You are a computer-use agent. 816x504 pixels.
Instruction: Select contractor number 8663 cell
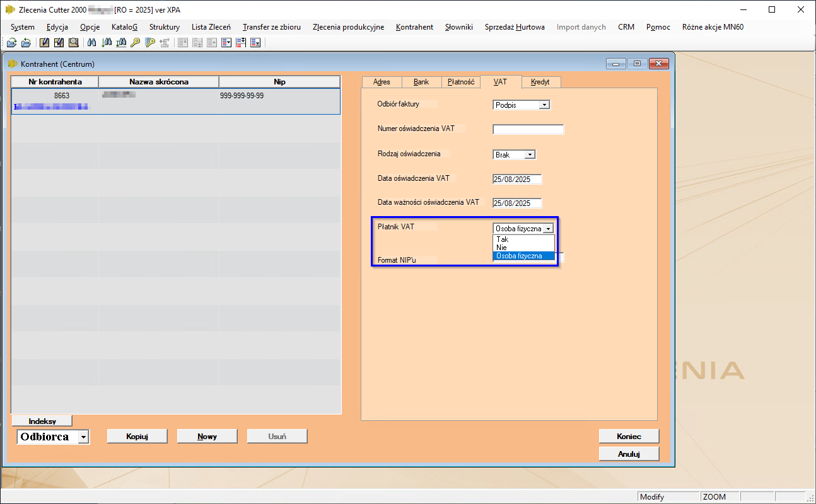click(x=62, y=96)
